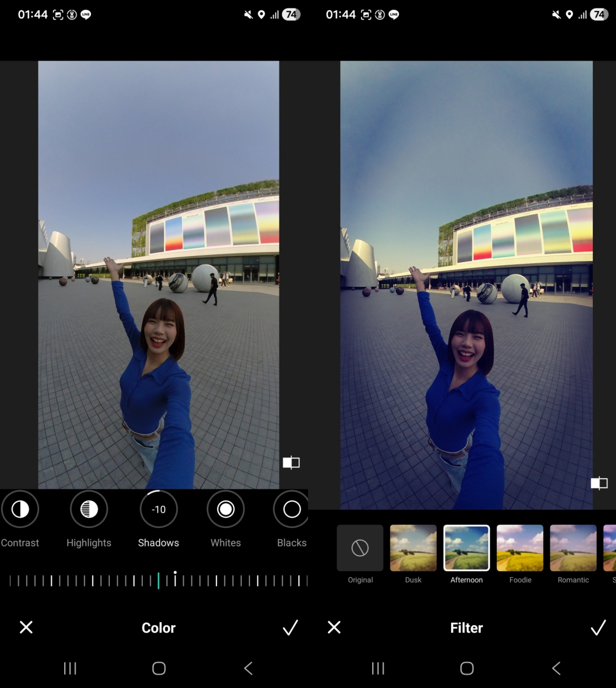The width and height of the screenshot is (616, 688).
Task: Discard the Filter changes with X
Action: 334,627
